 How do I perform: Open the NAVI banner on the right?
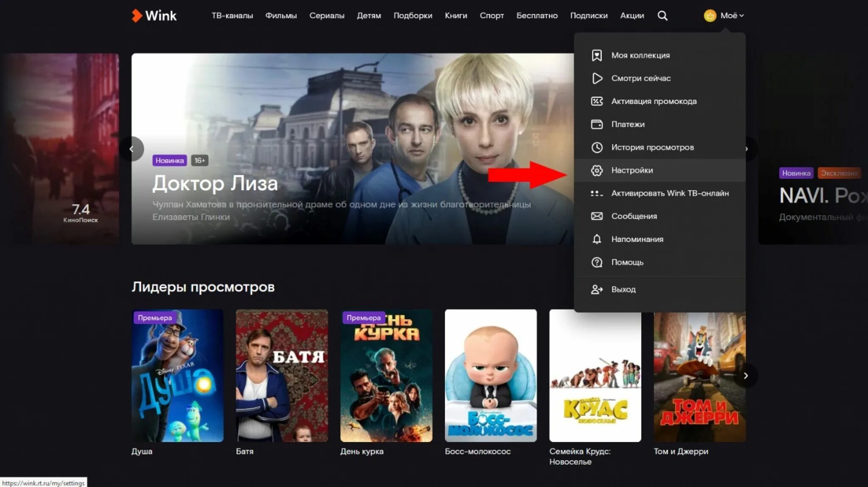(813, 149)
